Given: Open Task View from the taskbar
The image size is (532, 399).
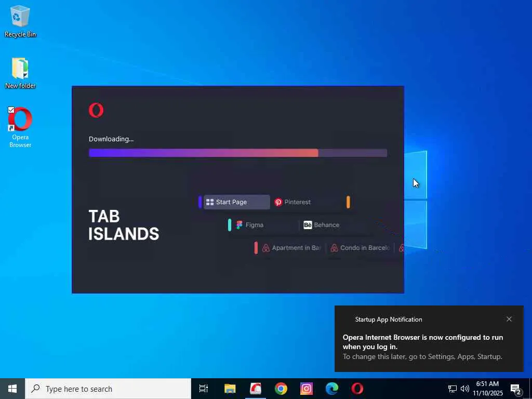Looking at the screenshot, I should (204, 389).
